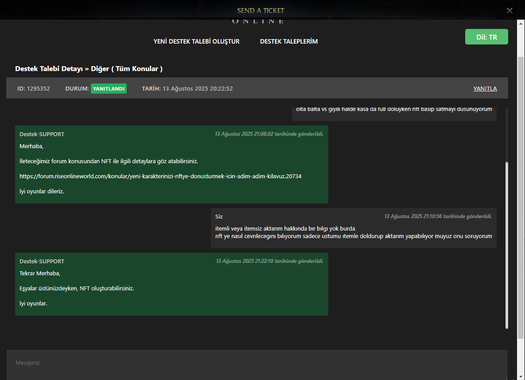Open the forum.riseonlineworld.com NFT guide link
This screenshot has height=380, width=525.
pyautogui.click(x=160, y=176)
